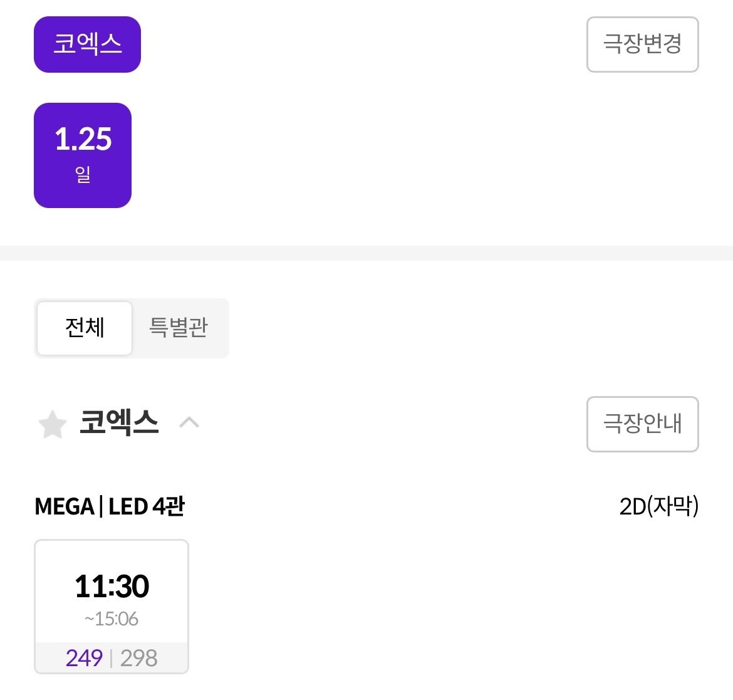Image resolution: width=733 pixels, height=700 pixels.
Task: Click the 1.25 date number
Action: [83, 139]
